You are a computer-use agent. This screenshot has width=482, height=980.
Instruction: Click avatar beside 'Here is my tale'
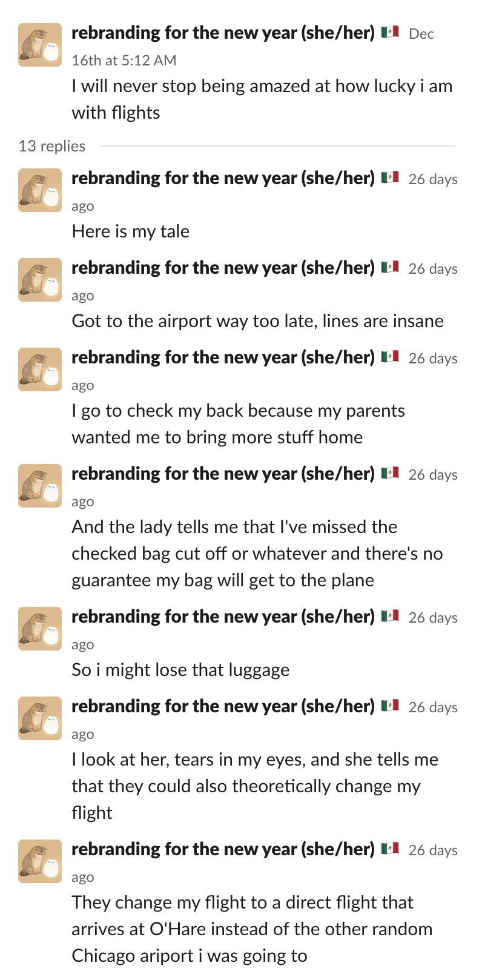pyautogui.click(x=40, y=190)
